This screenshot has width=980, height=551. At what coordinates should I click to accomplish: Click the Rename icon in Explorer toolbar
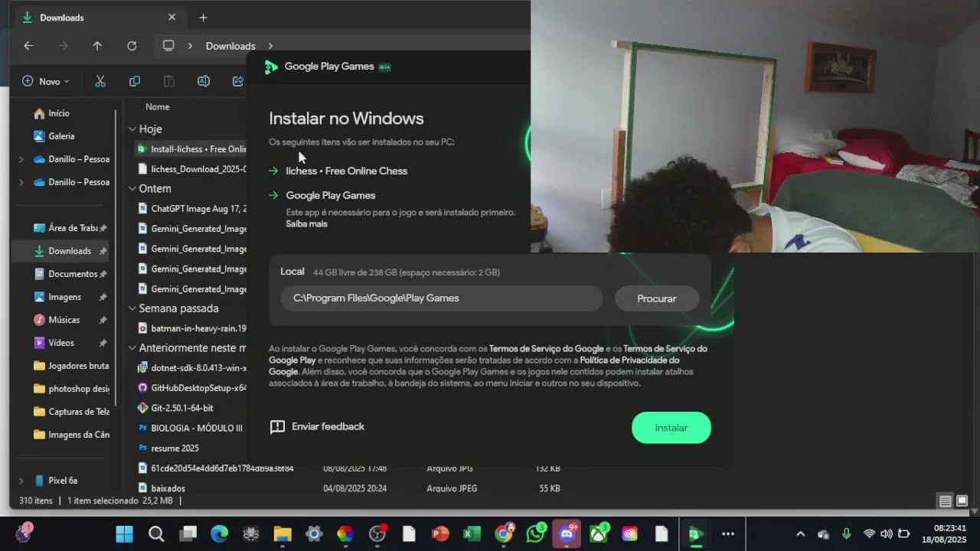click(x=204, y=81)
